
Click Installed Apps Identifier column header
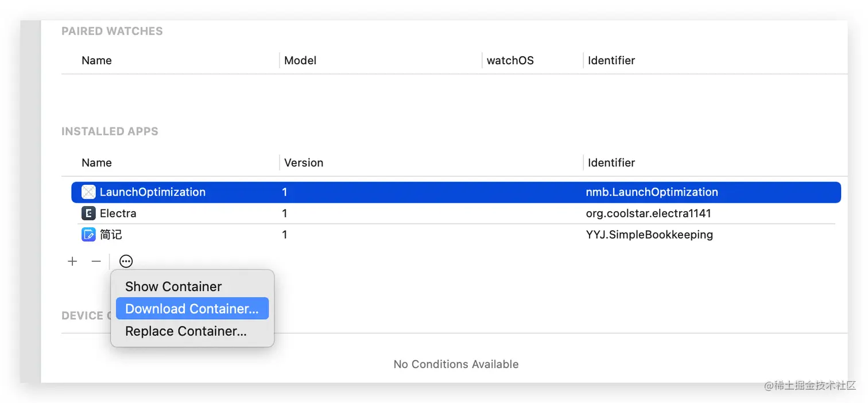(611, 163)
